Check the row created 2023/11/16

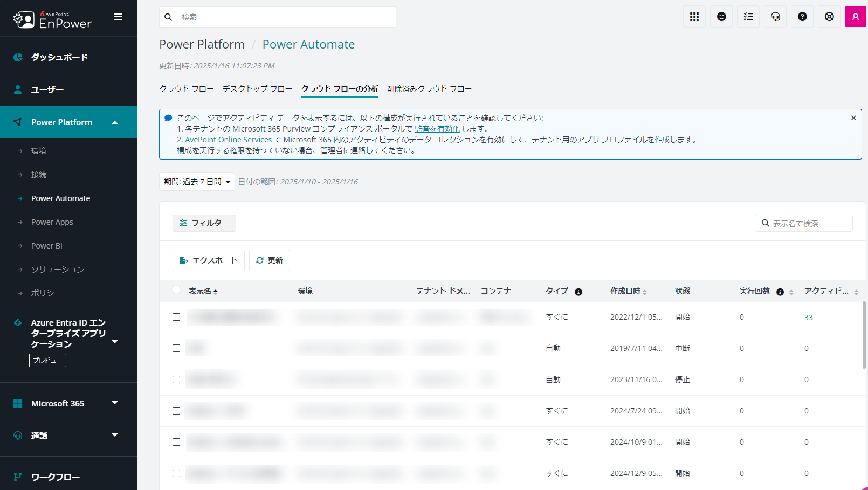[x=176, y=379]
